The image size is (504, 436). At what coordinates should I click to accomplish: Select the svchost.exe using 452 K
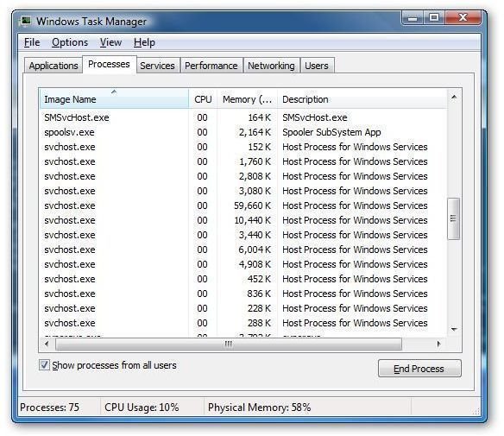[243, 279]
